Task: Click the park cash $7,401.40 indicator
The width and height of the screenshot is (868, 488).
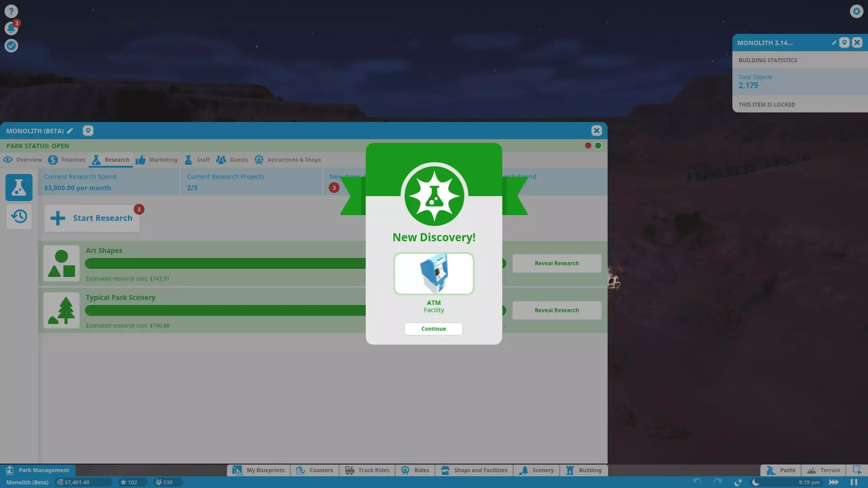Action: (x=83, y=482)
